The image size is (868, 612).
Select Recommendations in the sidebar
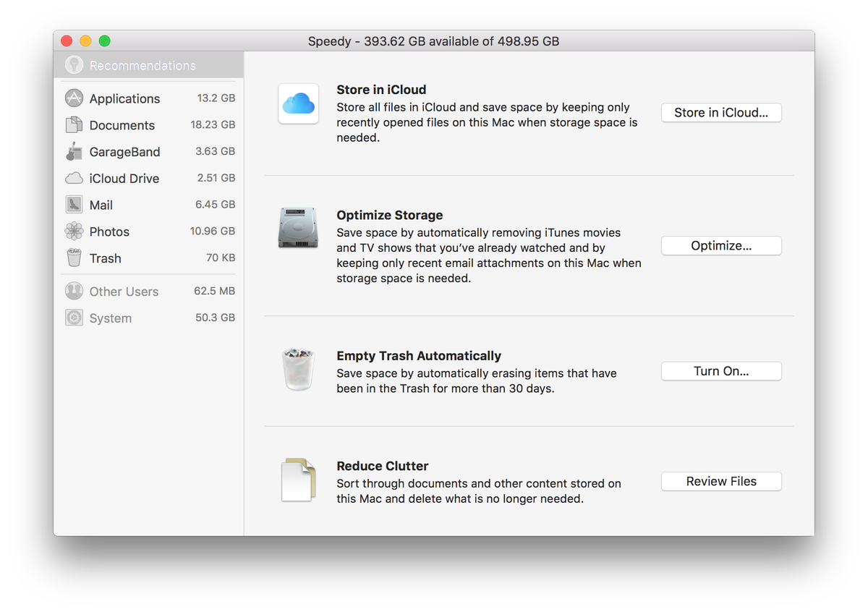click(148, 65)
